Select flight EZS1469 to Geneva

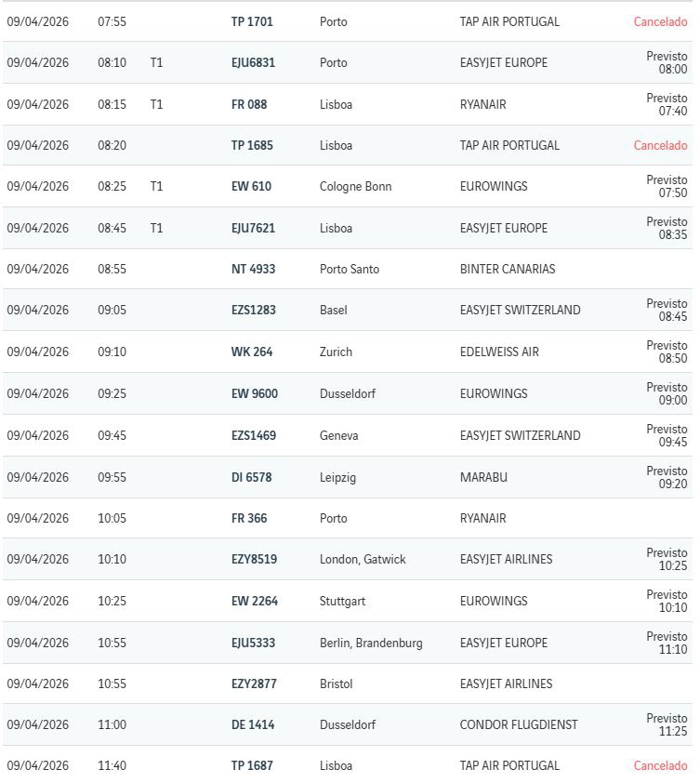[x=254, y=436]
